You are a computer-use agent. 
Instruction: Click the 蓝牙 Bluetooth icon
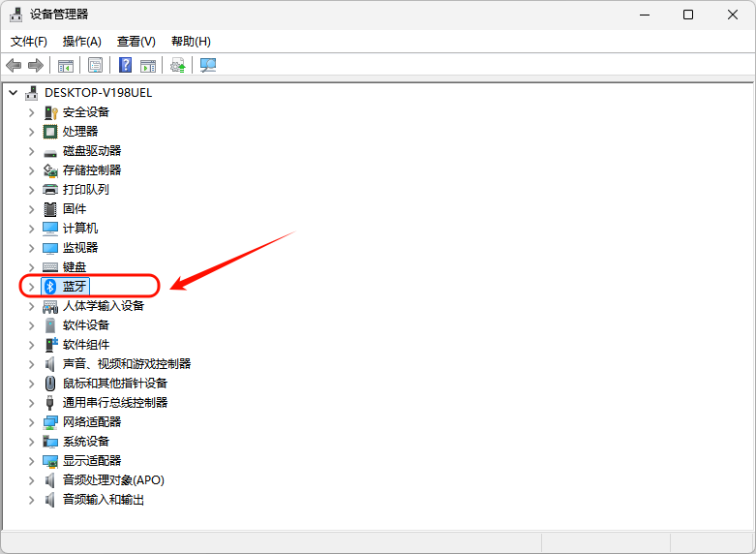pos(50,287)
